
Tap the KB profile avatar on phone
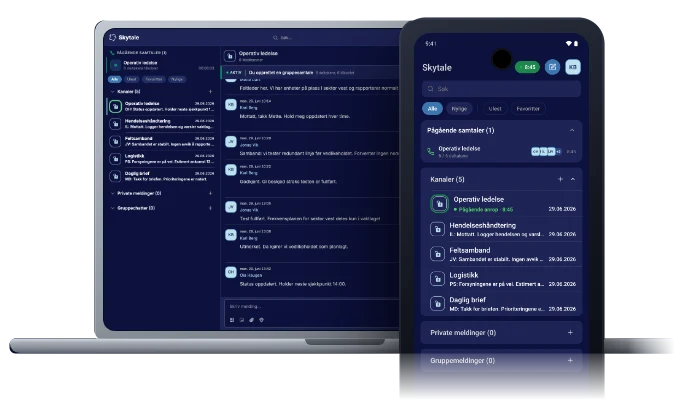pos(573,67)
